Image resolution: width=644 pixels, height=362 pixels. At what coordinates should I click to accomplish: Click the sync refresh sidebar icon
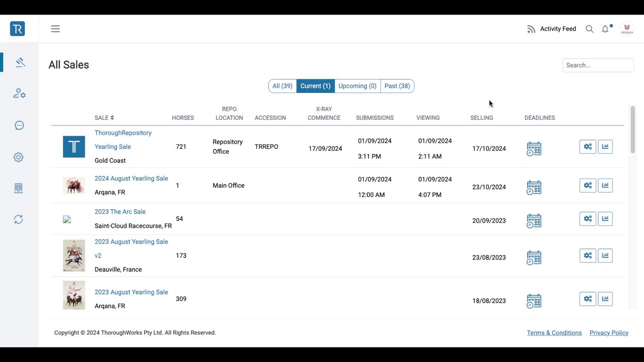coord(19,219)
